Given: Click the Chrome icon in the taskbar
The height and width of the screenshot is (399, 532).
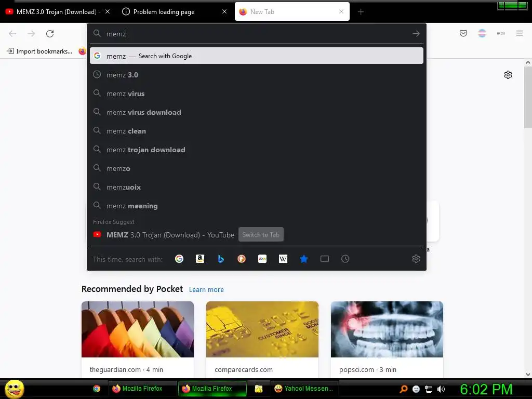Looking at the screenshot, I should 97,389.
